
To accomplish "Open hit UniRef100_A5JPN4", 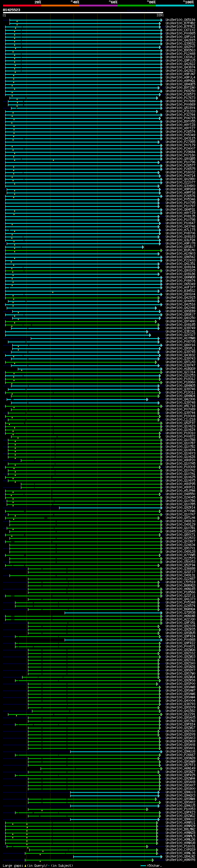I will click(x=180, y=491).
